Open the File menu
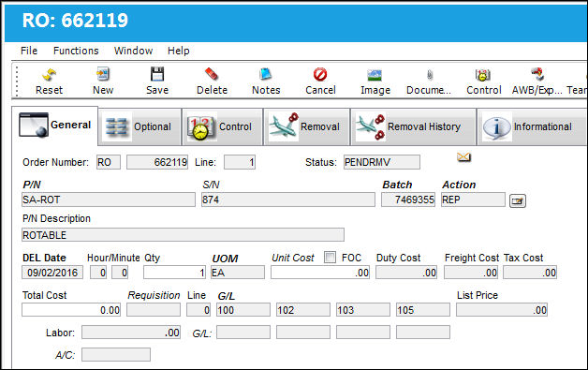588x370 pixels. (29, 51)
